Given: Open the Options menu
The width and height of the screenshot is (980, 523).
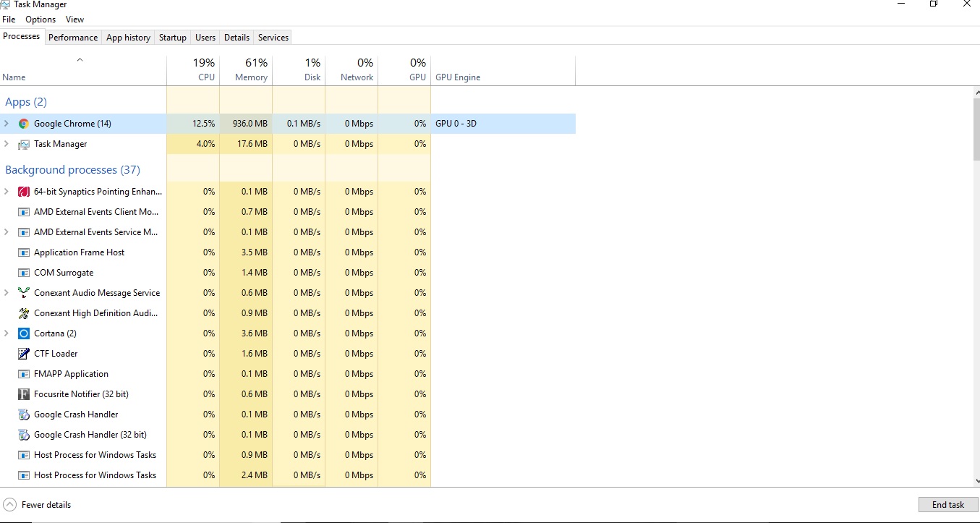Looking at the screenshot, I should click(41, 20).
